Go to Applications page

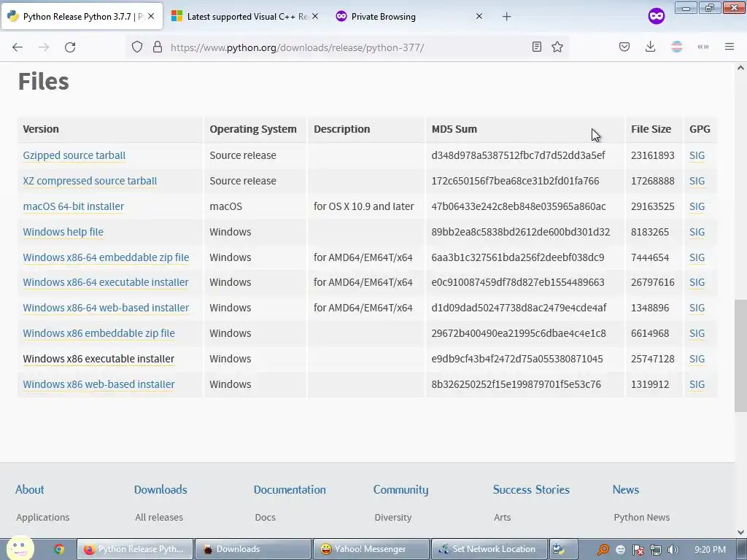[43, 517]
